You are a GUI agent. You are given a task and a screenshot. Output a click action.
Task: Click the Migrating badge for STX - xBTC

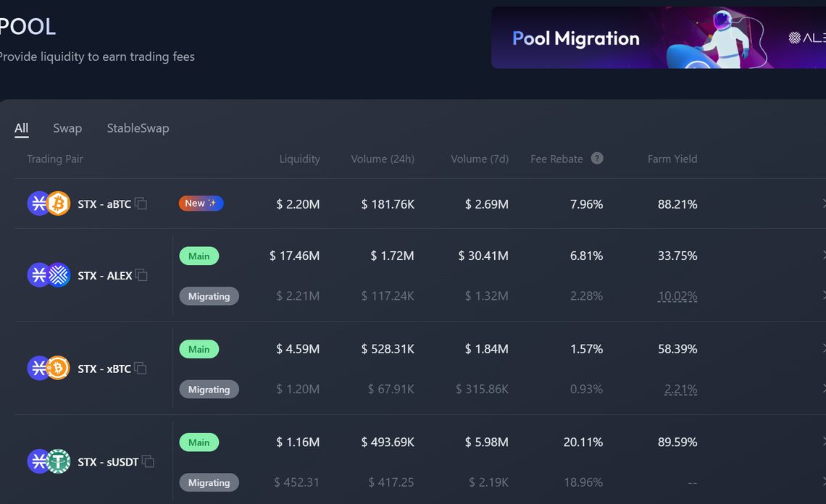(209, 389)
